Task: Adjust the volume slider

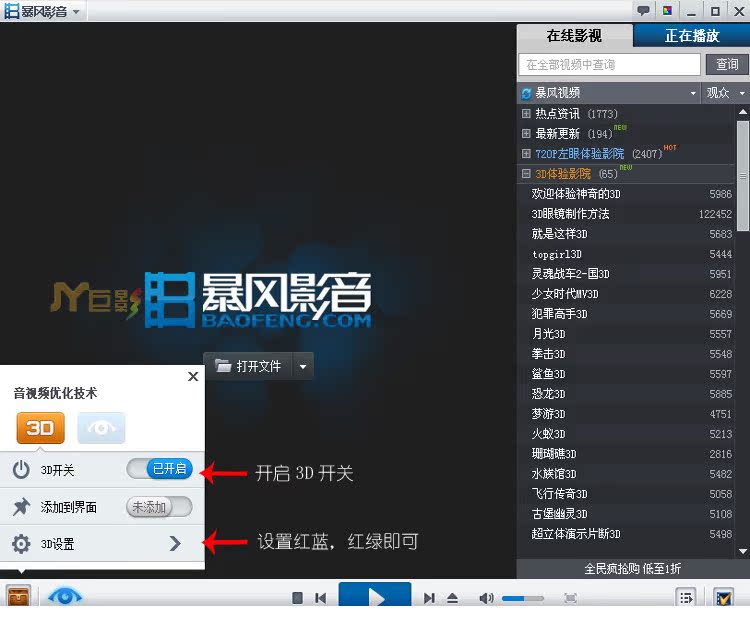Action: 522,598
